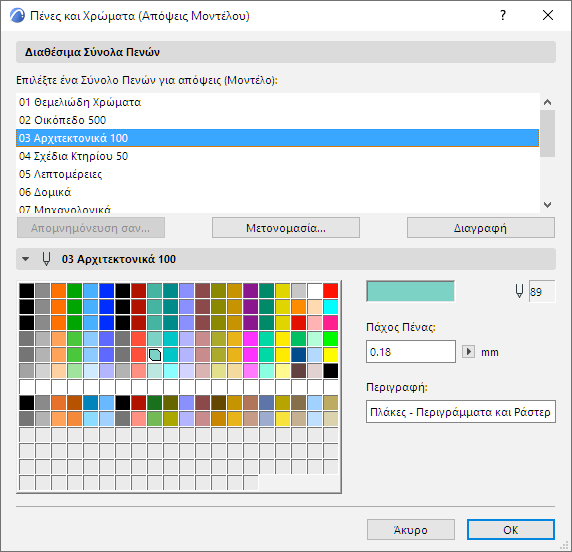The height and width of the screenshot is (552, 572).
Task: Pick lime green swatch ending fourth row
Action: 331,339
